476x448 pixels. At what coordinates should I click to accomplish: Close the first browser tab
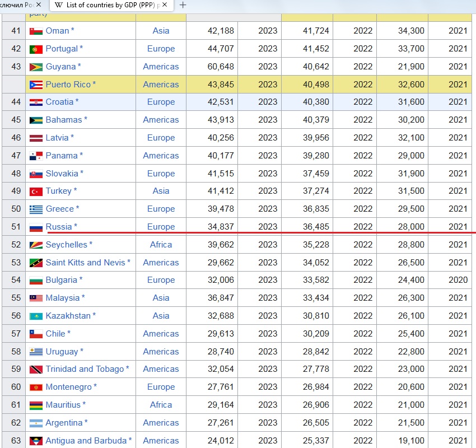pyautogui.click(x=39, y=5)
